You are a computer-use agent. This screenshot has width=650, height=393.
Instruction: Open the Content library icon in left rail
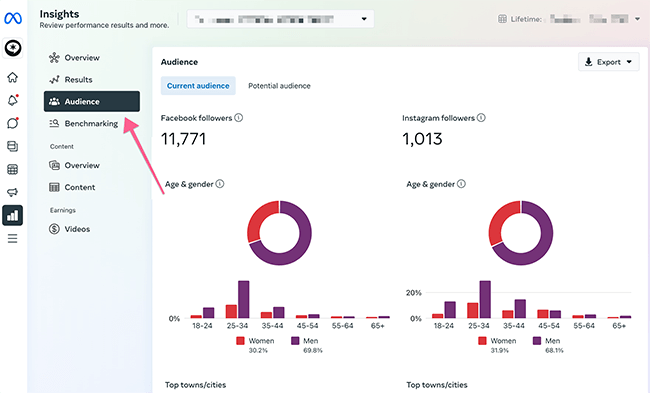(12, 146)
